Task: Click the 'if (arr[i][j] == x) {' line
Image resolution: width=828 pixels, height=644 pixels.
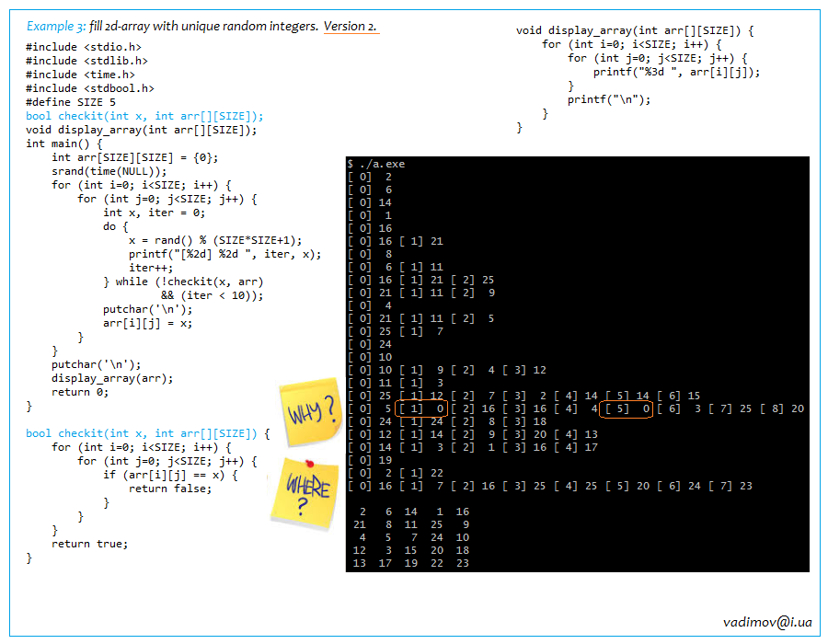Action: [170, 475]
